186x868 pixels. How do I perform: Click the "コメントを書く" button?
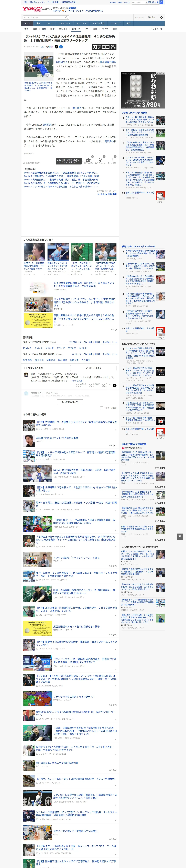(93, 368)
